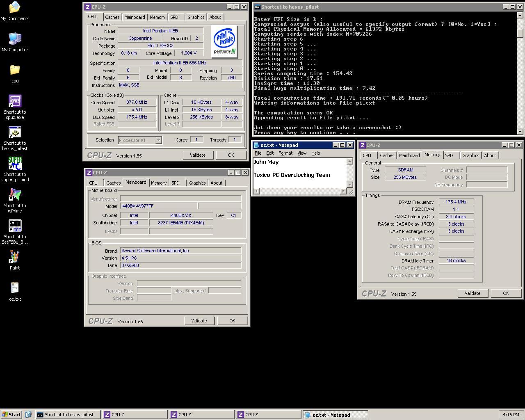Open SPD tab in Mainboard CPU-Z window
Screen dimensions: 525x420
click(176, 183)
